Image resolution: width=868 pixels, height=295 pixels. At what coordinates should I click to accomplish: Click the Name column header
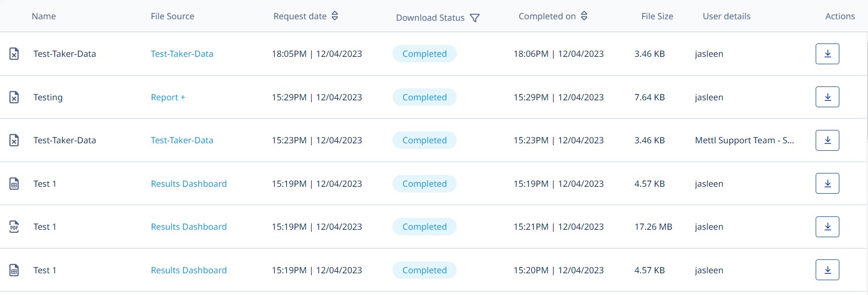(43, 16)
